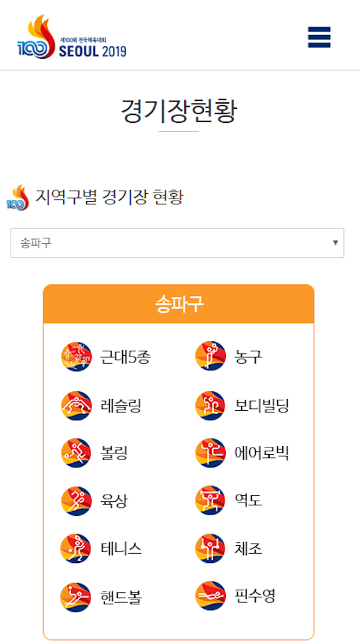Click the handball (핸드볼) icon
Screen dimensions: 360x644
pyautogui.click(x=76, y=597)
